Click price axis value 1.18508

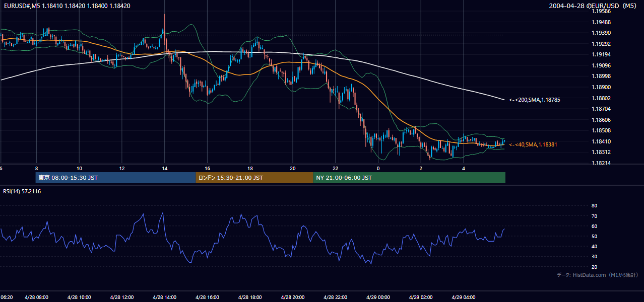[x=601, y=130]
